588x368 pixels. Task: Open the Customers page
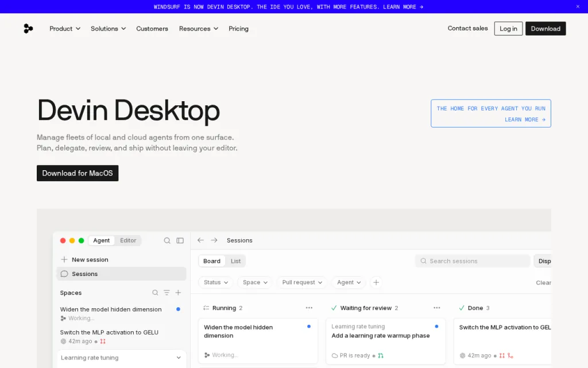tap(152, 29)
